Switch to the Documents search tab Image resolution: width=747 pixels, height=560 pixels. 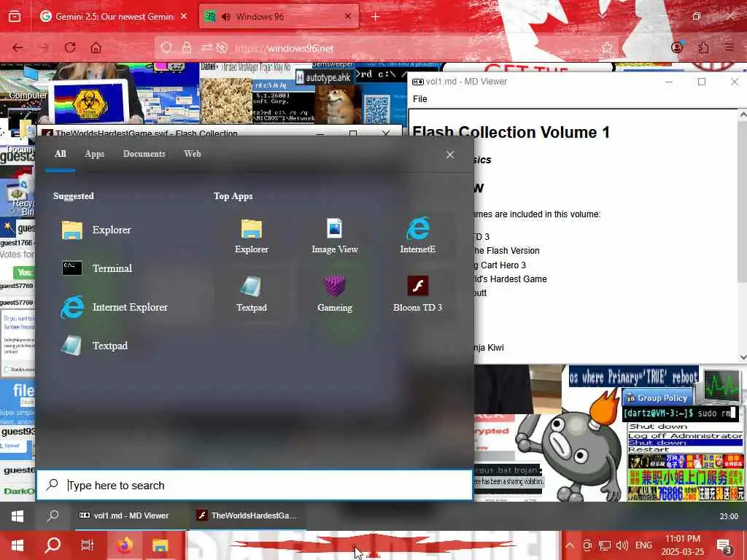pyautogui.click(x=144, y=154)
